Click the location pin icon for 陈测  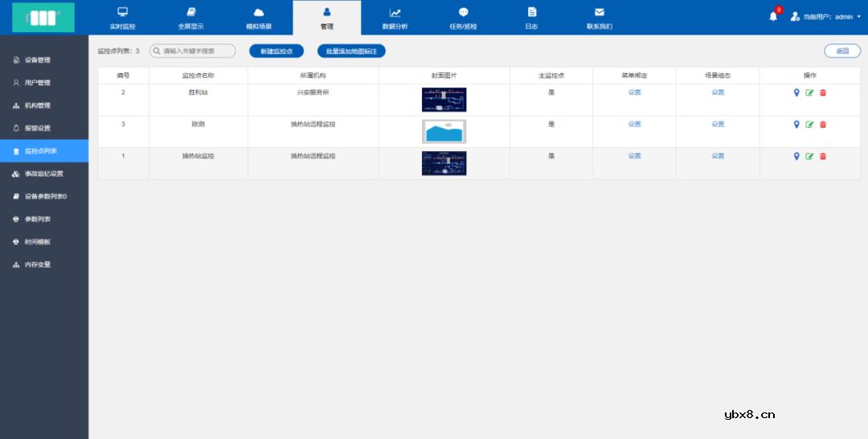tap(796, 125)
